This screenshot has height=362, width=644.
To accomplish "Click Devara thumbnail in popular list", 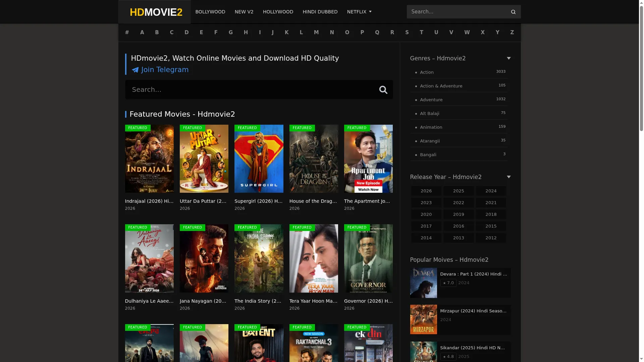I will pyautogui.click(x=423, y=283).
